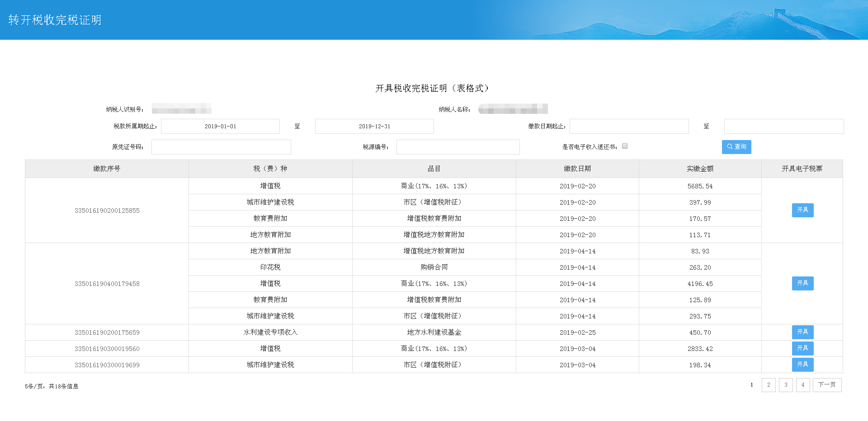The width and height of the screenshot is (868, 421).
Task: Click the 品目 column header
Action: pyautogui.click(x=434, y=168)
